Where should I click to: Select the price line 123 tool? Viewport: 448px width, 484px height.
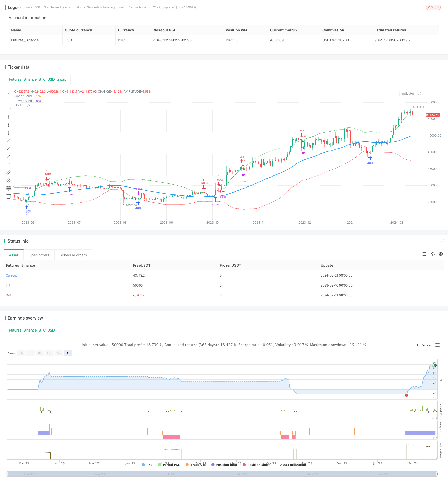tap(9, 164)
